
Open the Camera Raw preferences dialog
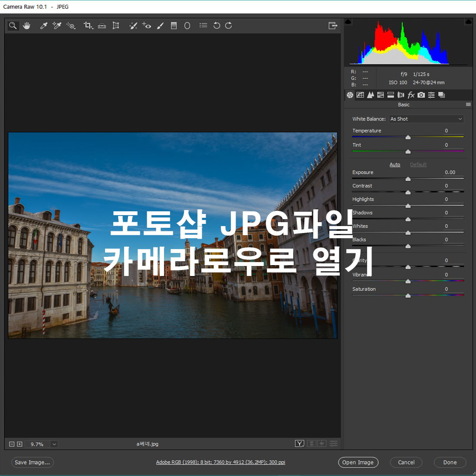[x=204, y=26]
